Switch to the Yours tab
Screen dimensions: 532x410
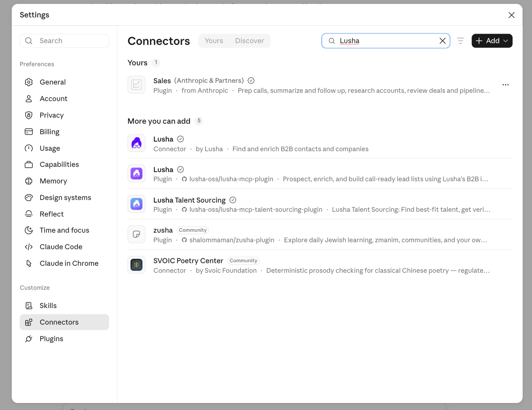click(214, 41)
